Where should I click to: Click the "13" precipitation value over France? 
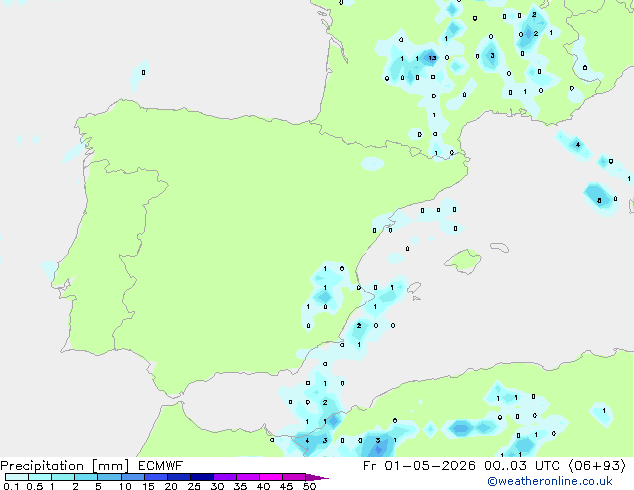(432, 58)
